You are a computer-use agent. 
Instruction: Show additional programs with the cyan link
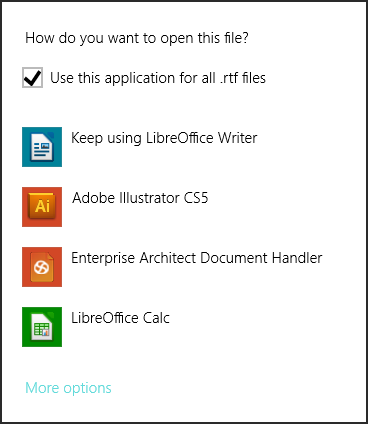click(68, 388)
